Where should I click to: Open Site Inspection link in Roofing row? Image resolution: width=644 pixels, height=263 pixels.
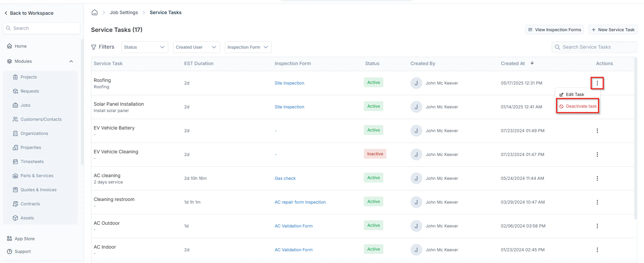[289, 83]
